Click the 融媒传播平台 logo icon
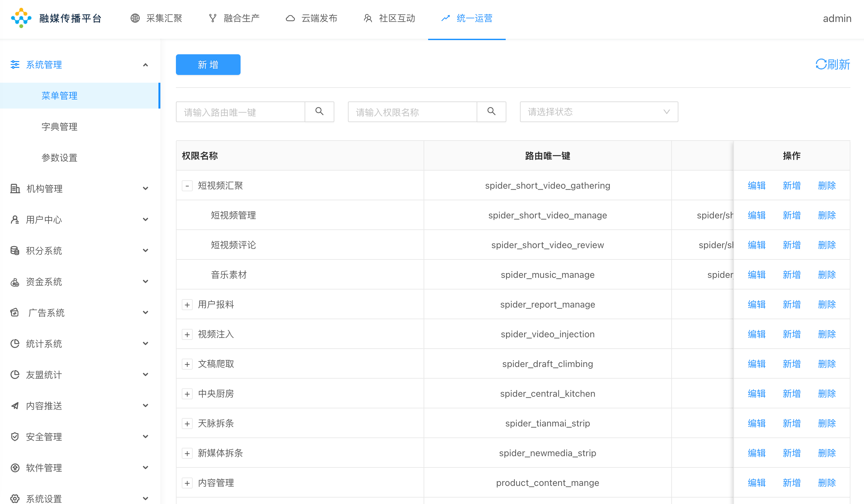 point(21,18)
